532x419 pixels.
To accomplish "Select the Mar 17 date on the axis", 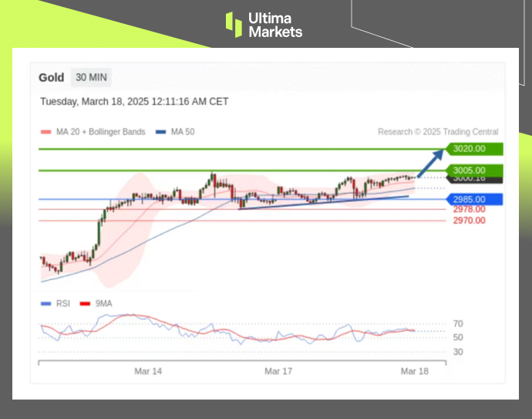I will pyautogui.click(x=278, y=371).
